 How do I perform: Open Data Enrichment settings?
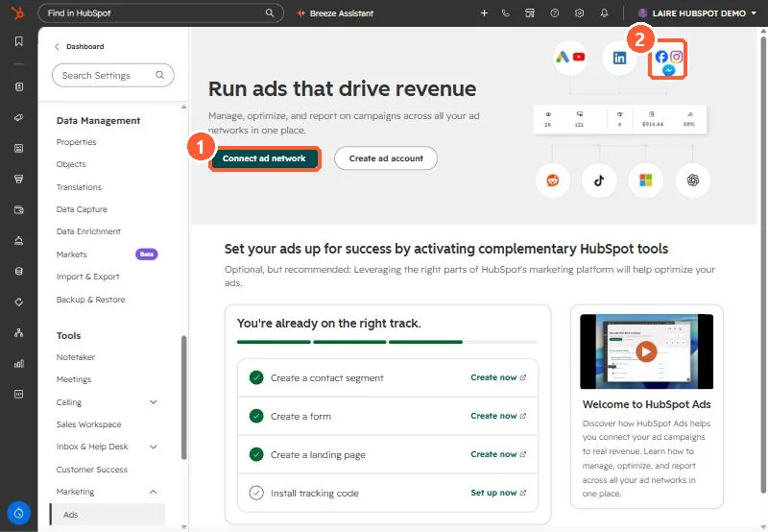(88, 231)
